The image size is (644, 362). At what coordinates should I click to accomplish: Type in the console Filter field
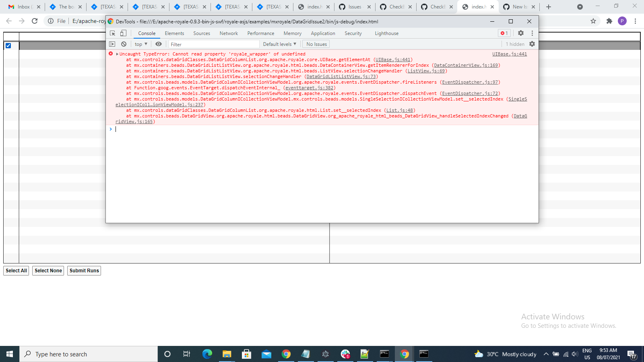pyautogui.click(x=213, y=44)
